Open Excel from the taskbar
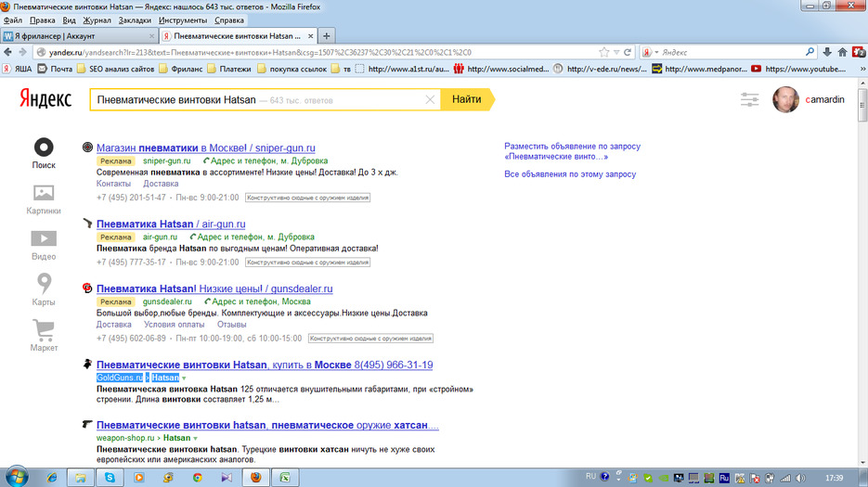 [x=285, y=477]
